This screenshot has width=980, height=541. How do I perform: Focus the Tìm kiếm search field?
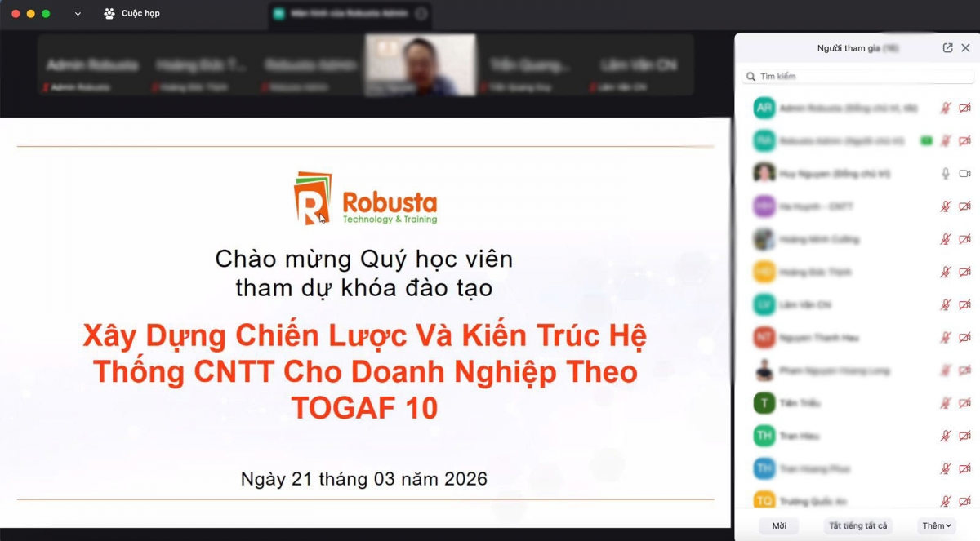pos(858,77)
